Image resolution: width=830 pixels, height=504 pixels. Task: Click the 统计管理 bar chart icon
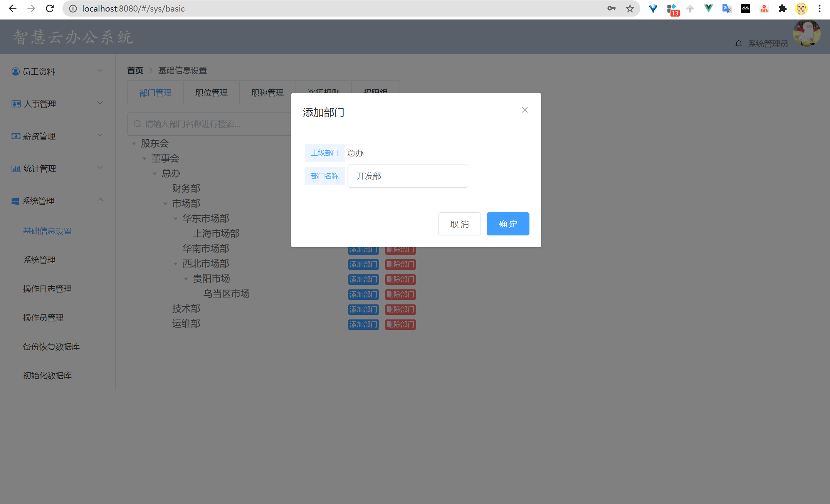coord(16,169)
